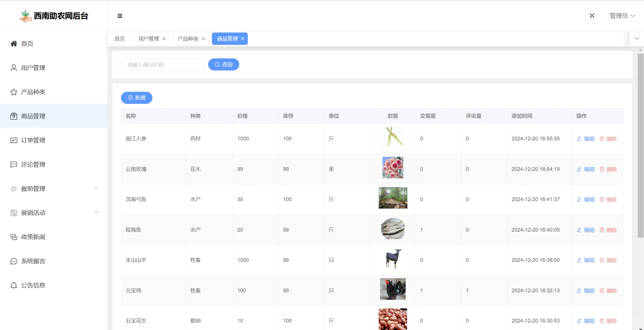Click the home icon in sidebar
The width and height of the screenshot is (644, 330).
[x=14, y=44]
